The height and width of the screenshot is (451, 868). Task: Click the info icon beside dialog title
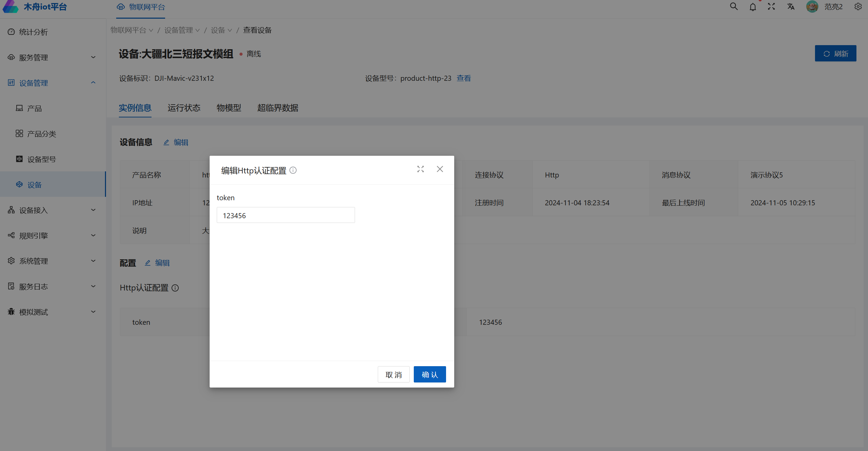point(293,170)
